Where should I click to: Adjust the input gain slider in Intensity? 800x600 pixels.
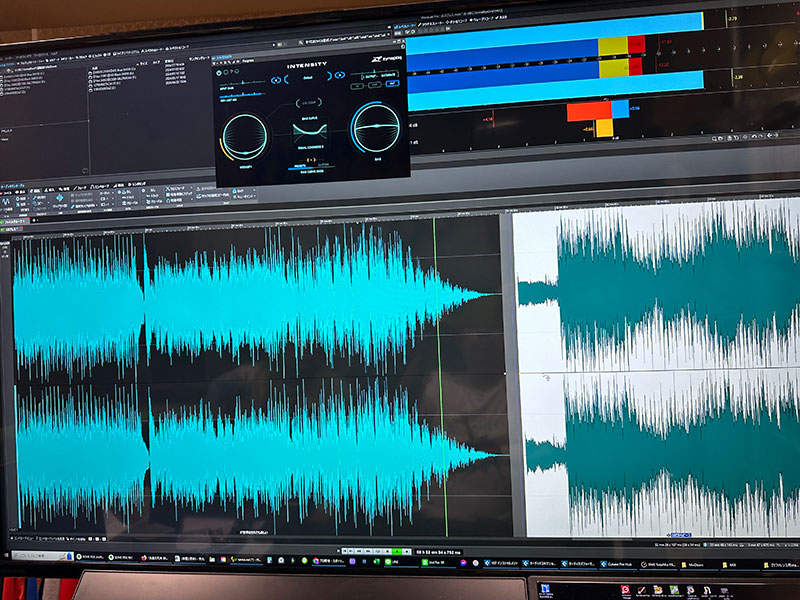[243, 82]
